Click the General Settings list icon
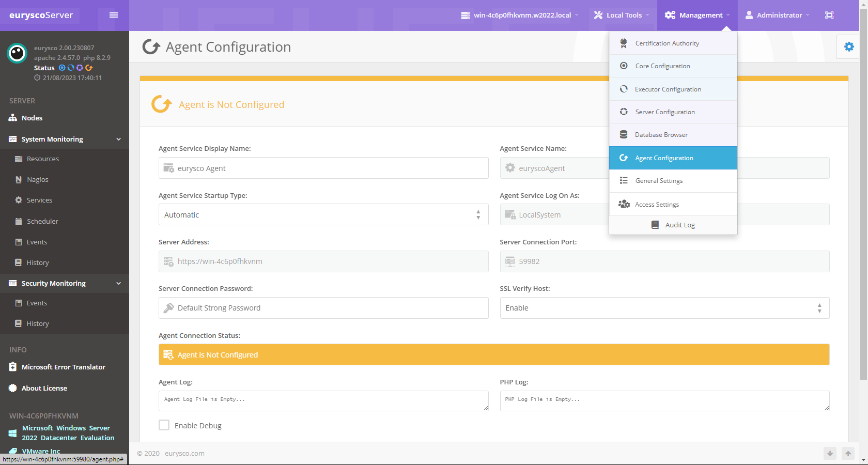The image size is (868, 465). point(624,180)
